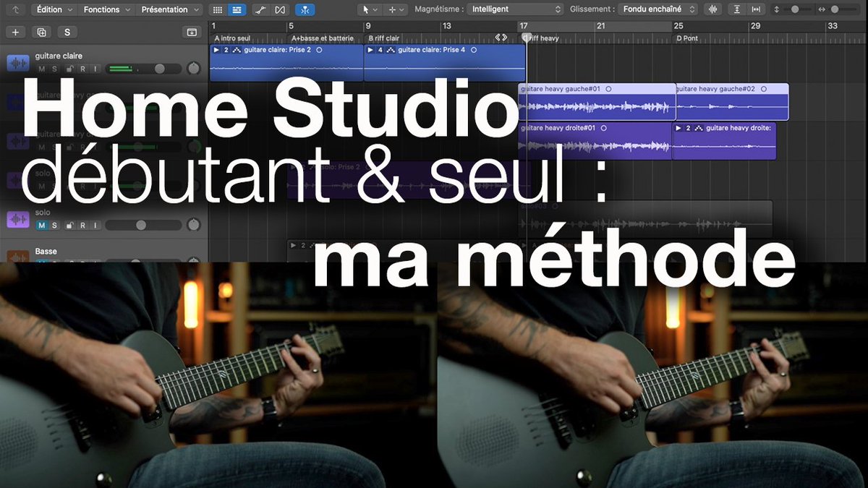Enable input monitoring on guitare claire

[95, 69]
